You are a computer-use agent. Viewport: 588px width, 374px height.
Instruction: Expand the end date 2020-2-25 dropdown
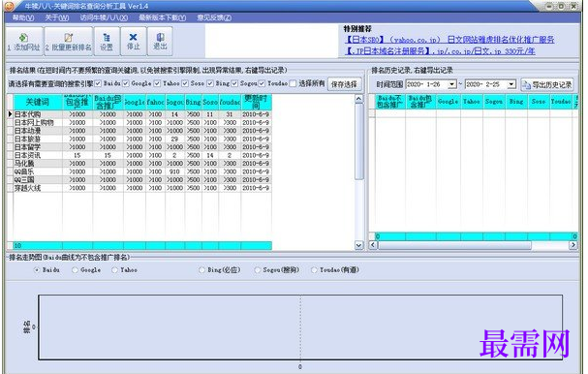click(511, 84)
